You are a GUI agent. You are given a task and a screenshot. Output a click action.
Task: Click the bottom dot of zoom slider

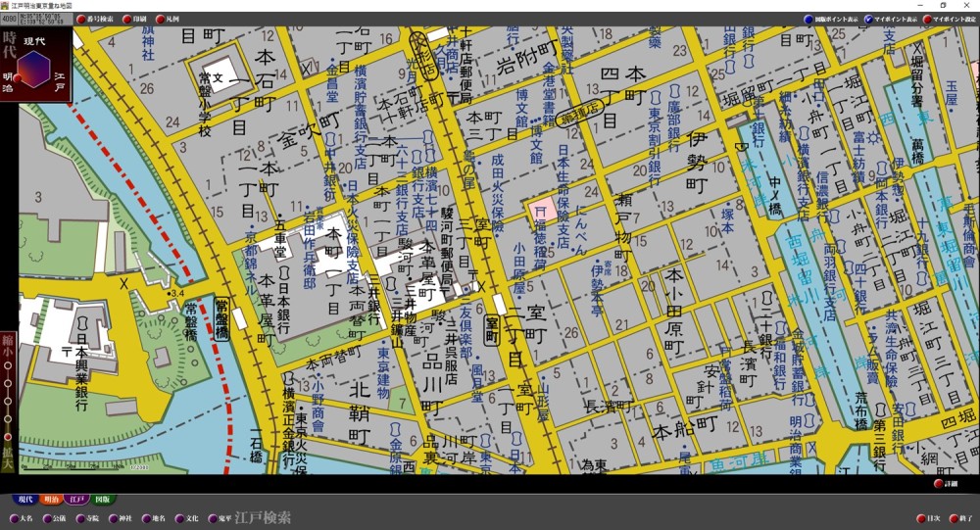pos(8,437)
